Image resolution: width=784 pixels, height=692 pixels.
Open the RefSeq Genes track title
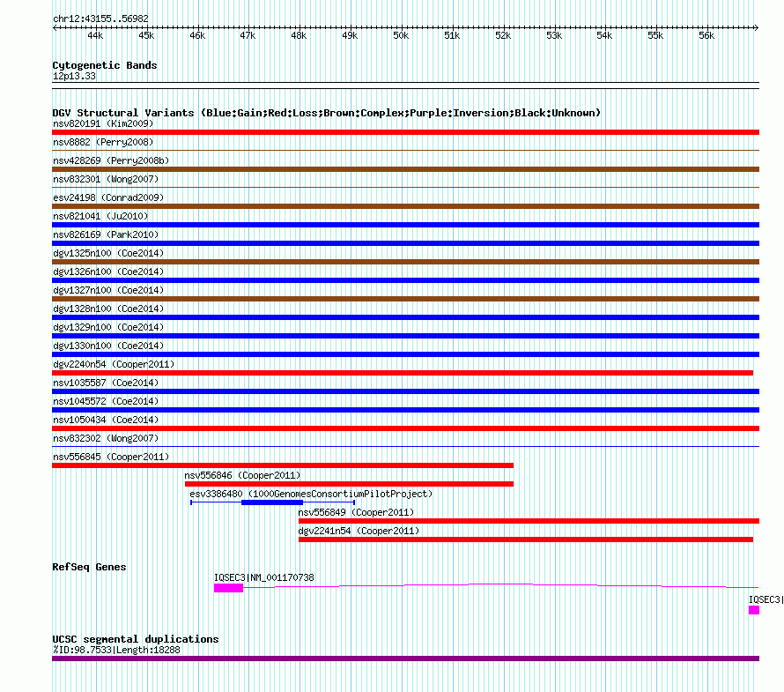[89, 567]
